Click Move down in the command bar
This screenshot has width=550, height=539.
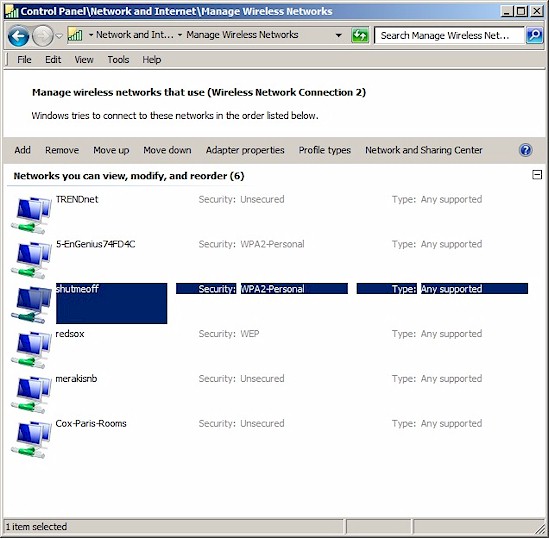167,150
